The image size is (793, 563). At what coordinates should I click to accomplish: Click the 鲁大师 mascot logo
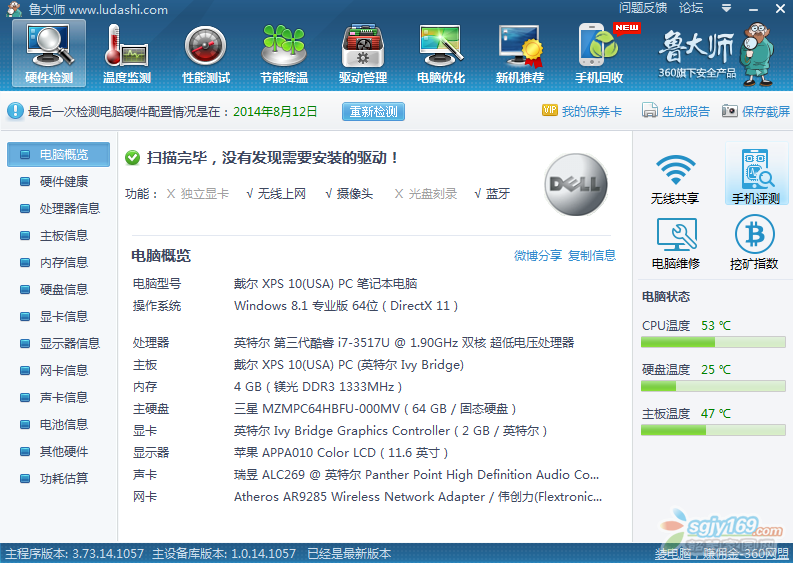coord(757,53)
